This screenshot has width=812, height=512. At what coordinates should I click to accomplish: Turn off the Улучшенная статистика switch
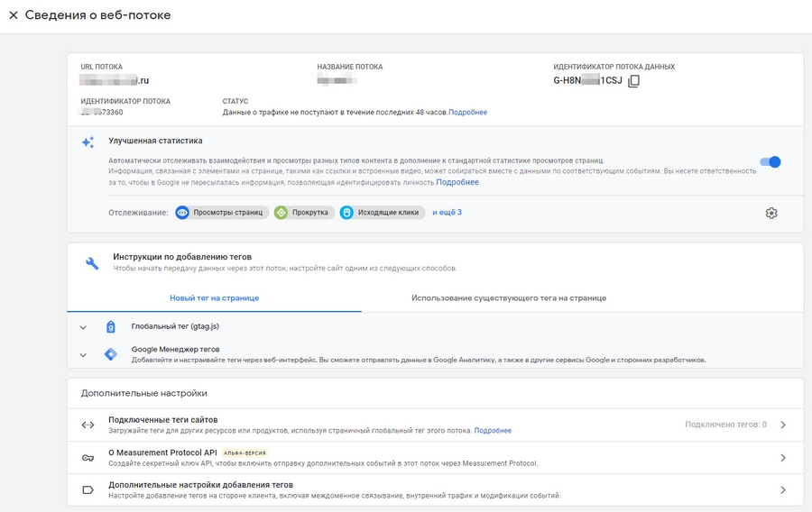[770, 162]
